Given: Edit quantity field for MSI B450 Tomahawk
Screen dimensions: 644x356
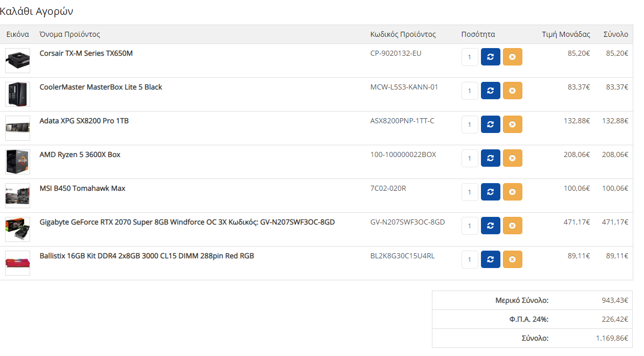Looking at the screenshot, I should tap(470, 192).
